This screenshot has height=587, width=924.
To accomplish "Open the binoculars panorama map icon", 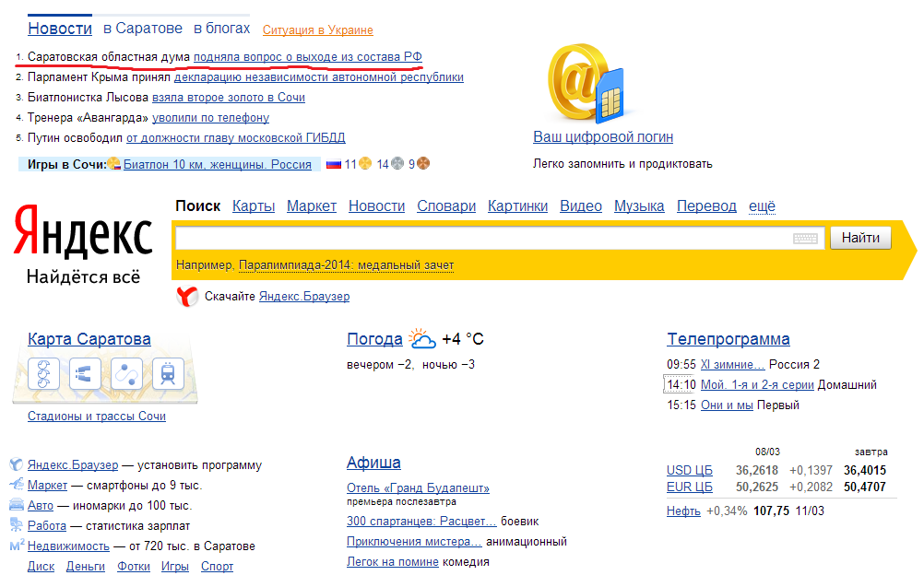I will pyautogui.click(x=85, y=374).
